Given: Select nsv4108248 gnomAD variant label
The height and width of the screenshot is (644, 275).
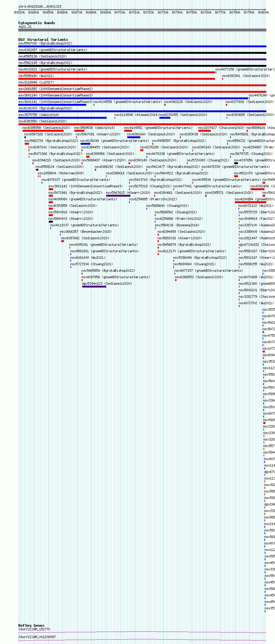Looking at the screenshot, I should 115,141.
